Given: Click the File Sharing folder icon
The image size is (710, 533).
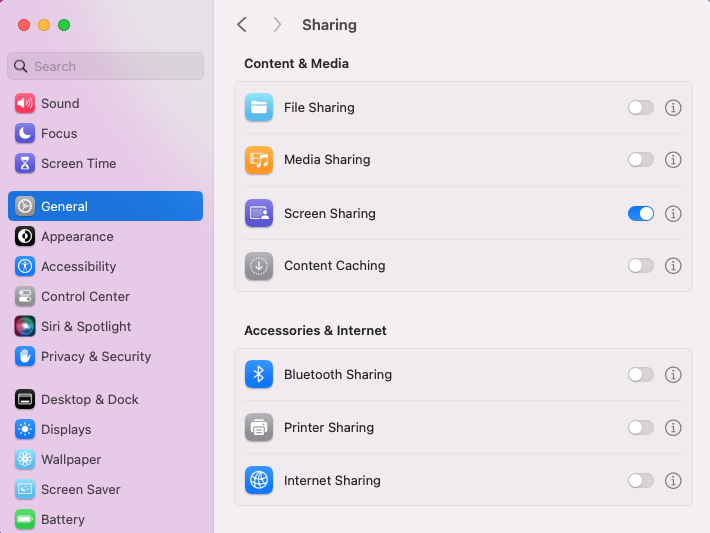Looking at the screenshot, I should pos(259,107).
